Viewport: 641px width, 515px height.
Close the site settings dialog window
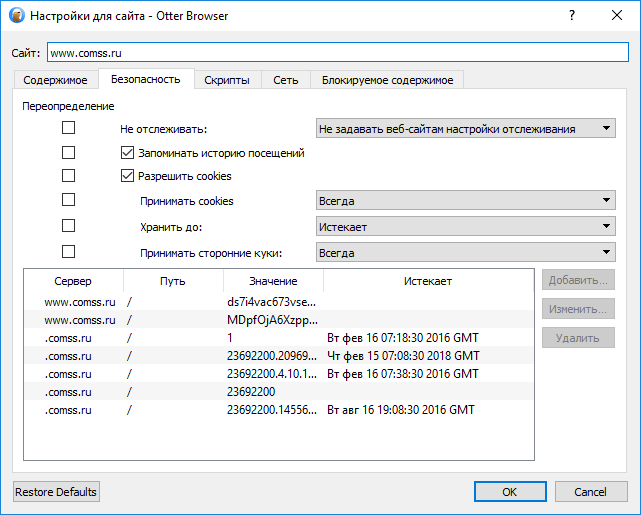pos(617,16)
